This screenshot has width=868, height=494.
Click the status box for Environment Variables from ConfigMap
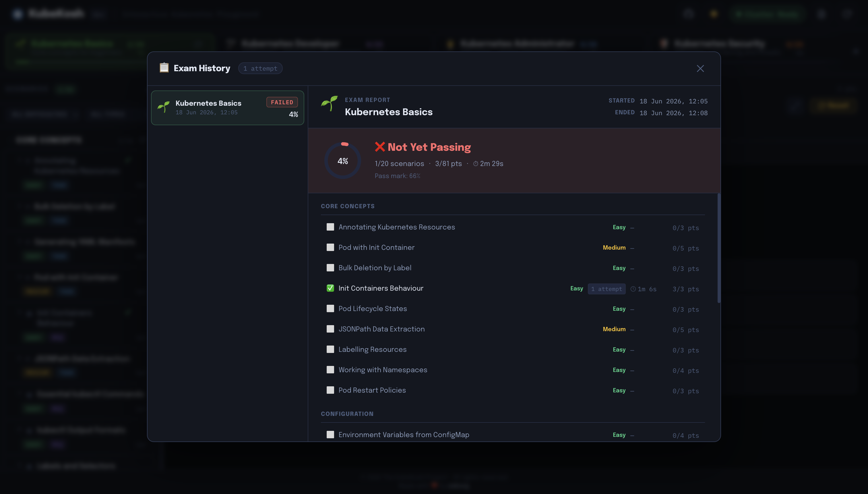click(330, 435)
